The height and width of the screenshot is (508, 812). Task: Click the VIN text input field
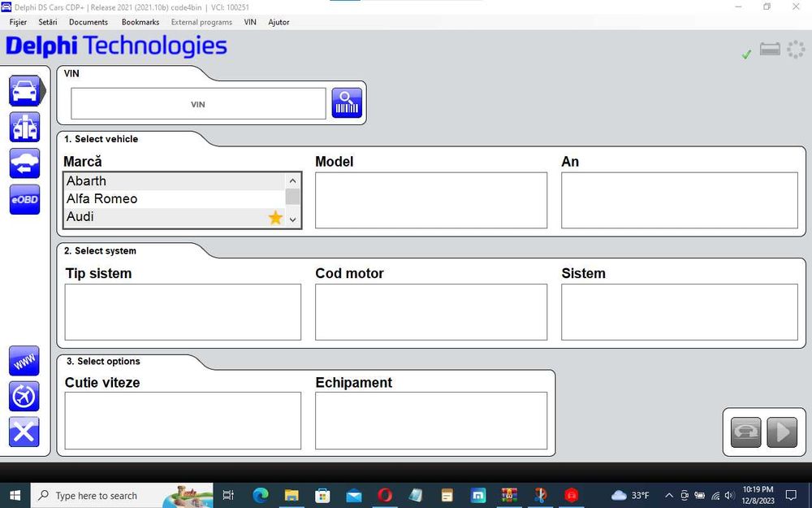[198, 104]
